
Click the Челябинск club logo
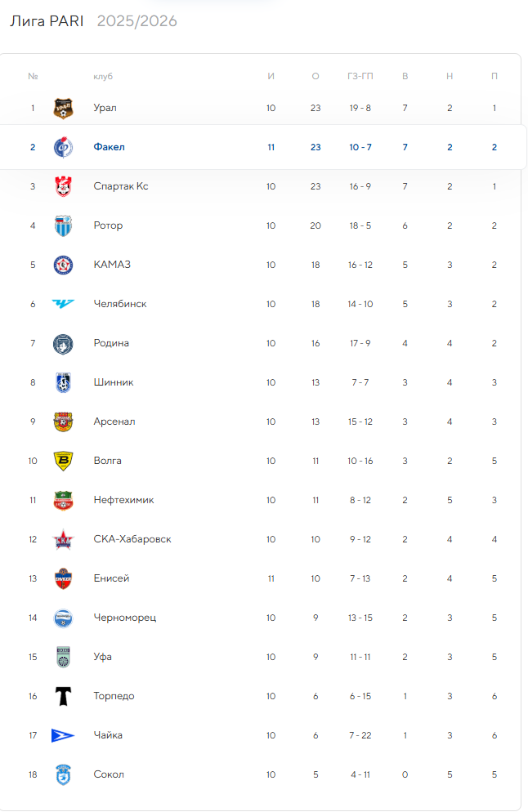(x=63, y=304)
